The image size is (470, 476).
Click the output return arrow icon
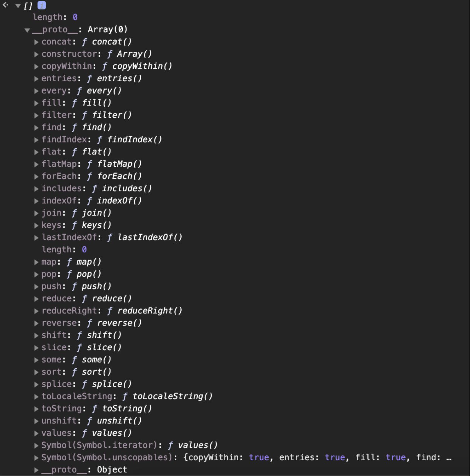5,5
